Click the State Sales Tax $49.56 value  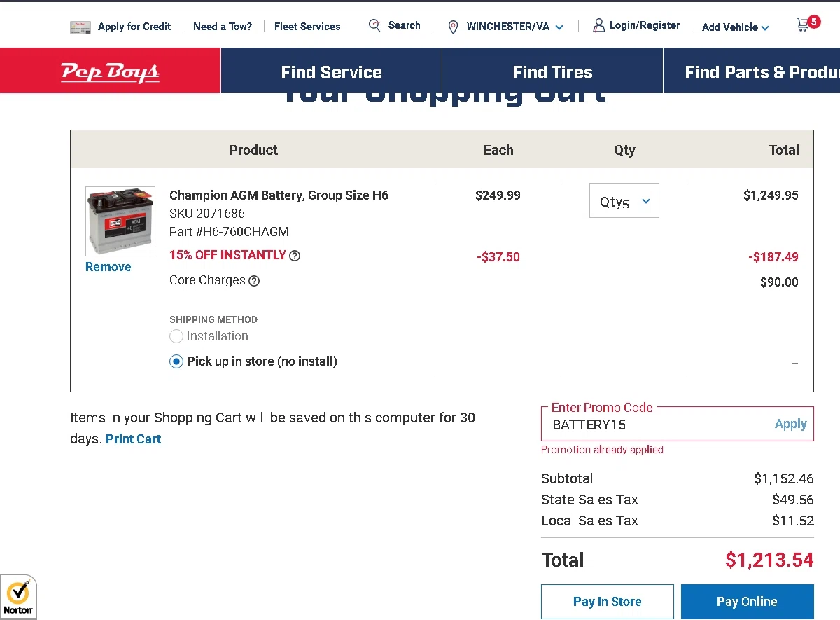tap(793, 500)
